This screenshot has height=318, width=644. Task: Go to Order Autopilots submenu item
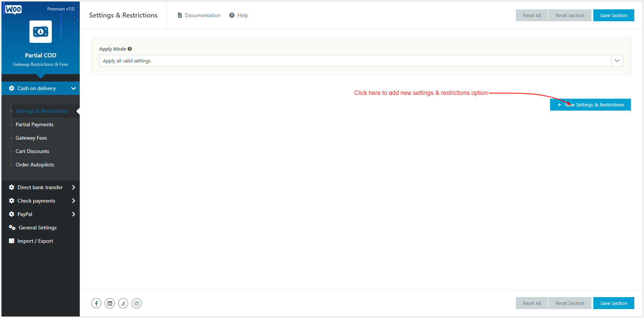pos(35,165)
